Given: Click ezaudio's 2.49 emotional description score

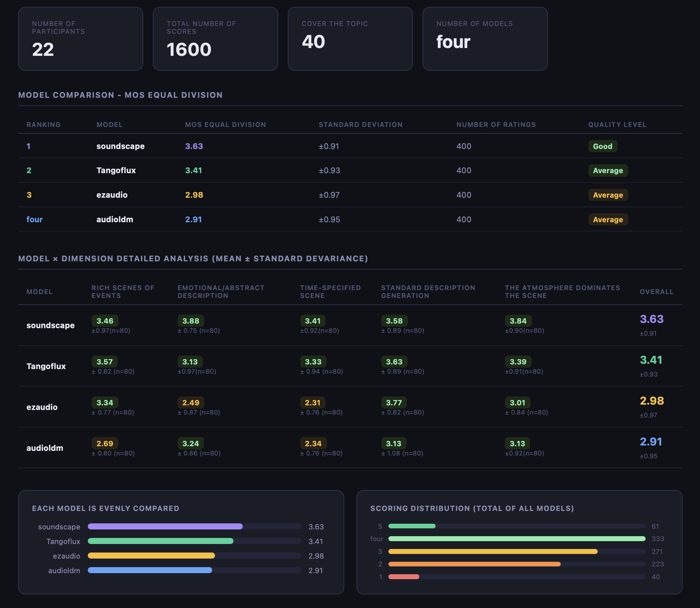Looking at the screenshot, I should point(191,402).
